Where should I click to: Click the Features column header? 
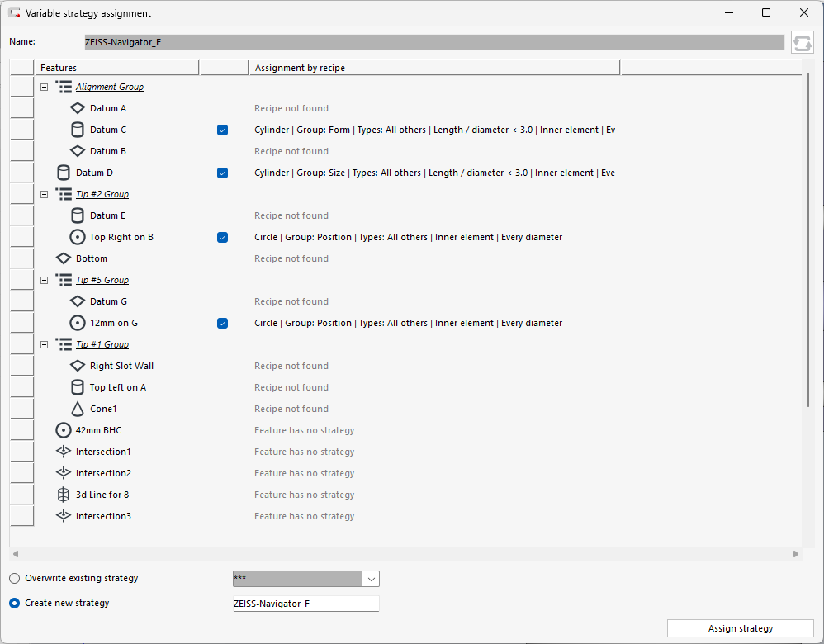coord(116,68)
